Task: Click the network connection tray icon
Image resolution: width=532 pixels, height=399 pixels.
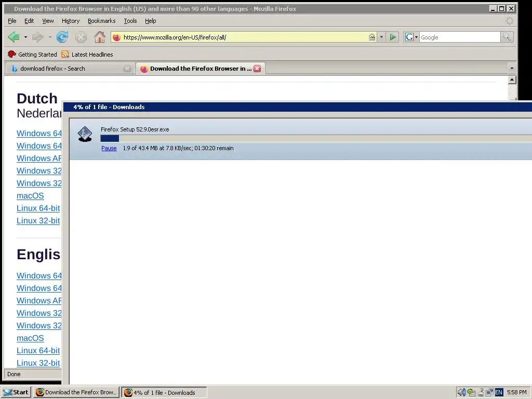Action: [489, 392]
